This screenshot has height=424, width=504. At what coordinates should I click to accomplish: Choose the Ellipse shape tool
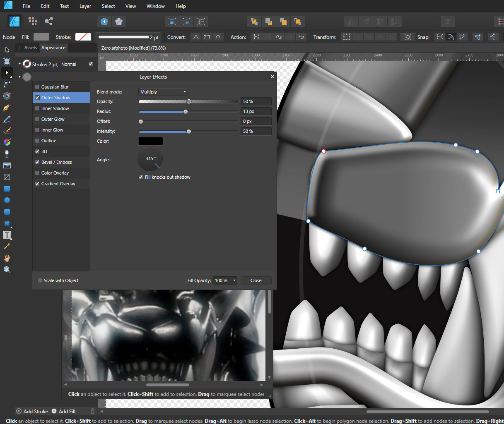pos(7,200)
